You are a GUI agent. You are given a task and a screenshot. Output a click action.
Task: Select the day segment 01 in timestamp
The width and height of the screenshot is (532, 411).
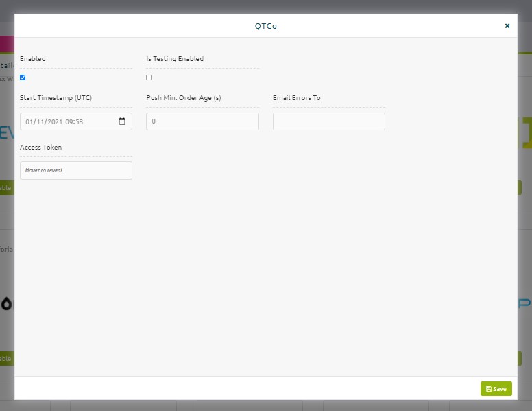coord(29,121)
